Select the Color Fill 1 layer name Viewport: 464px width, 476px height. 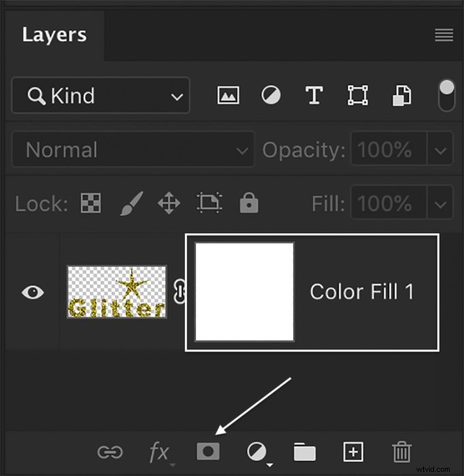point(362,292)
